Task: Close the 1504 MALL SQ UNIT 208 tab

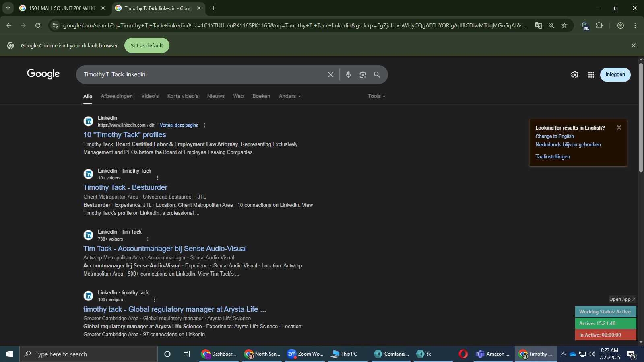Action: coord(103,8)
